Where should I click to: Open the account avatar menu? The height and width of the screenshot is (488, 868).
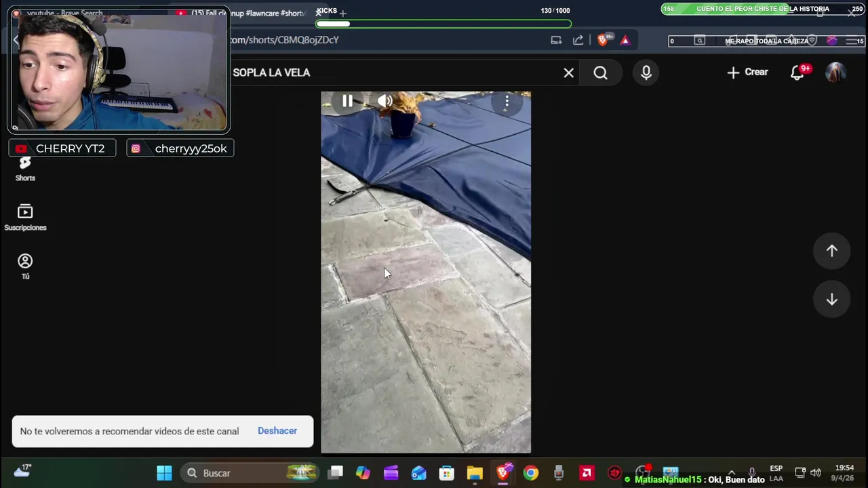(x=835, y=73)
